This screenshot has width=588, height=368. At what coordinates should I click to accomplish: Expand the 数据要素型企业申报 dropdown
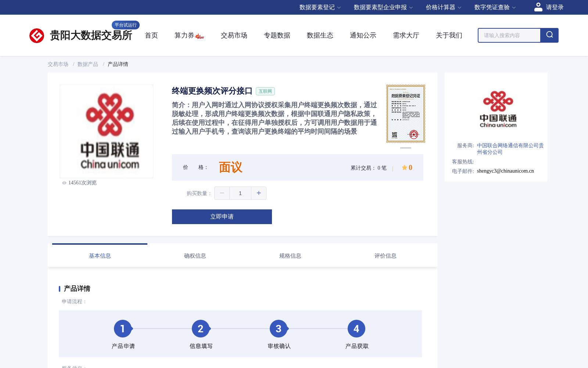pyautogui.click(x=383, y=7)
